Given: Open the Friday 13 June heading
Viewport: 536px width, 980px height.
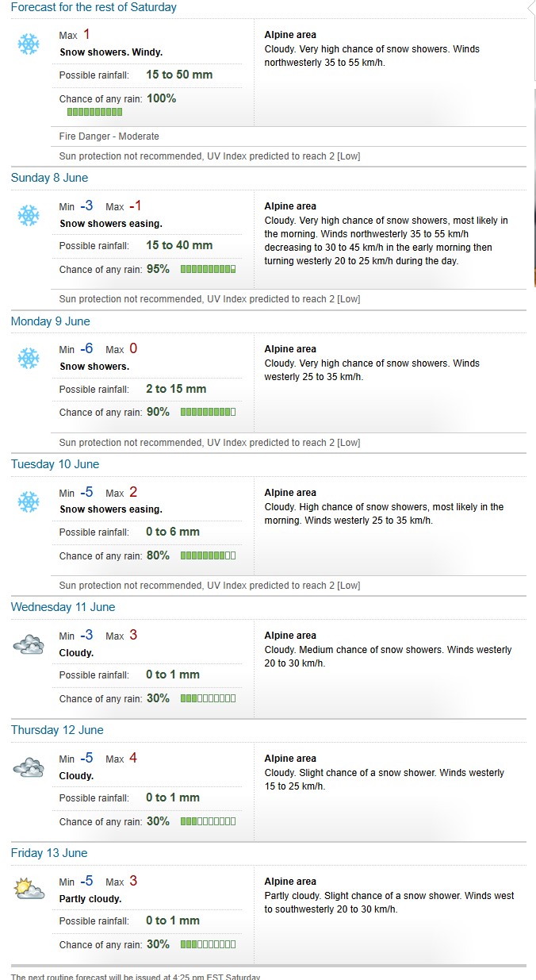Looking at the screenshot, I should [x=49, y=853].
